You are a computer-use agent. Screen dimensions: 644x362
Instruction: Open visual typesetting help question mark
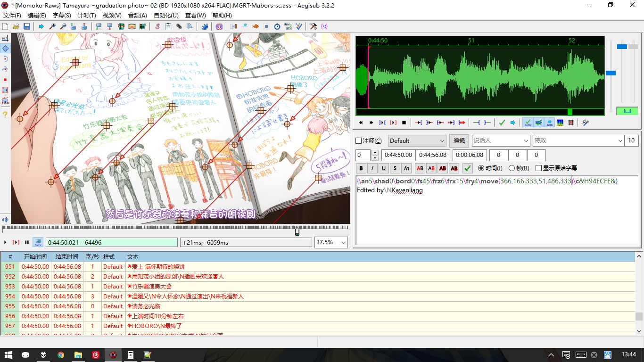pyautogui.click(x=5, y=115)
